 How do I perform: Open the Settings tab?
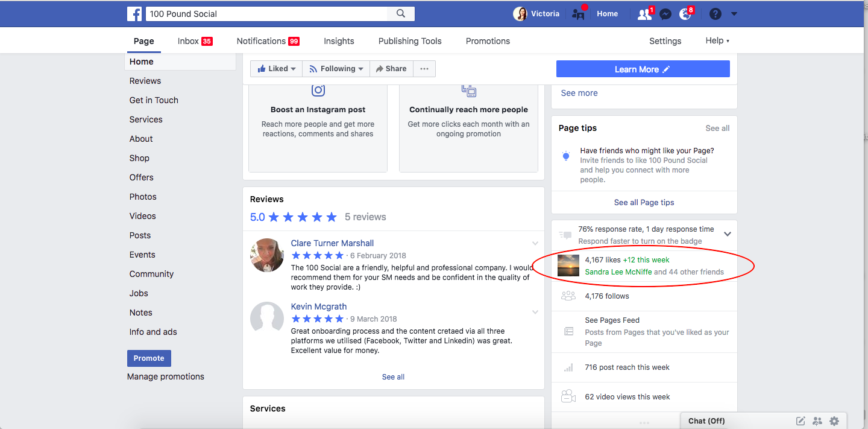(665, 41)
